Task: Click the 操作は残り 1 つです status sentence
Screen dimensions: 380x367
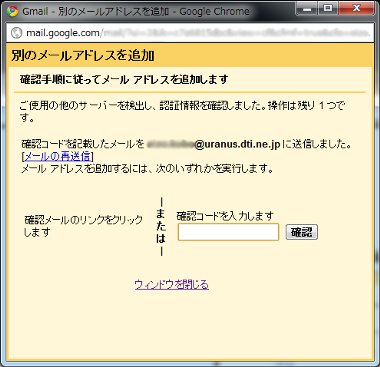Action: [182, 112]
